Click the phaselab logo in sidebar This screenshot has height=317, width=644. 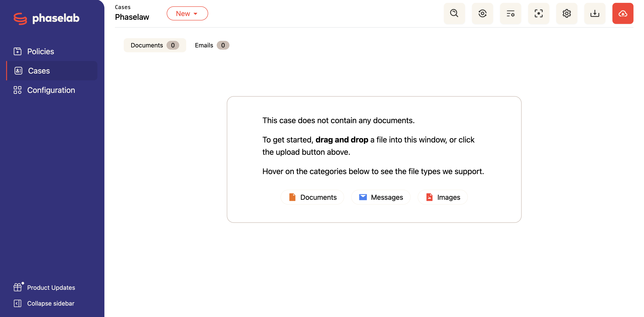click(47, 18)
